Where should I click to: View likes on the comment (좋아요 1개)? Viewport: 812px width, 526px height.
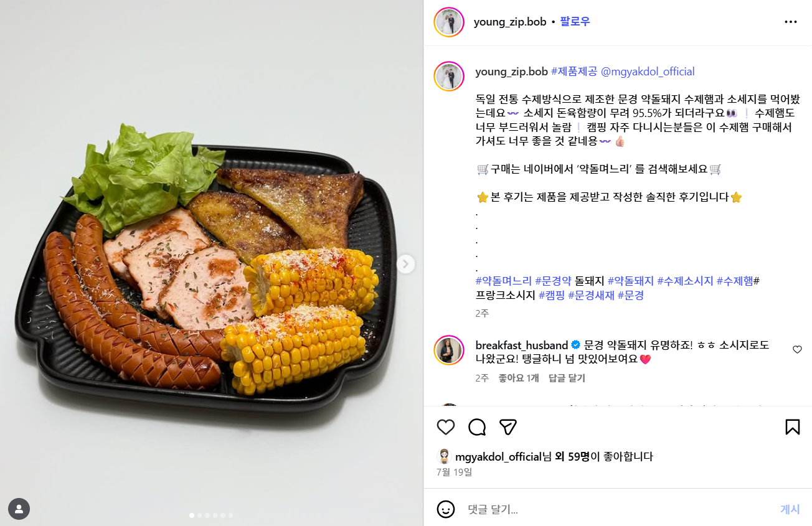tap(519, 378)
